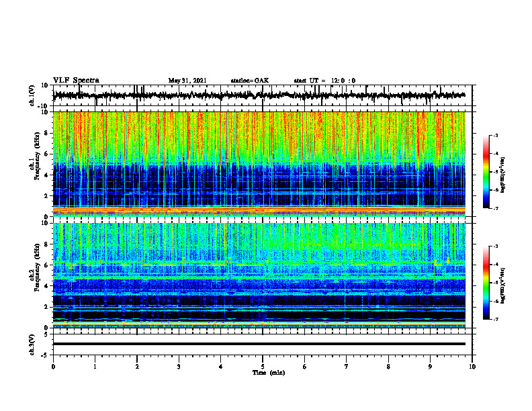This screenshot has height=411, width=532.
Task: Click the "start UT = 12:0 :0" text
Action: coord(324,81)
